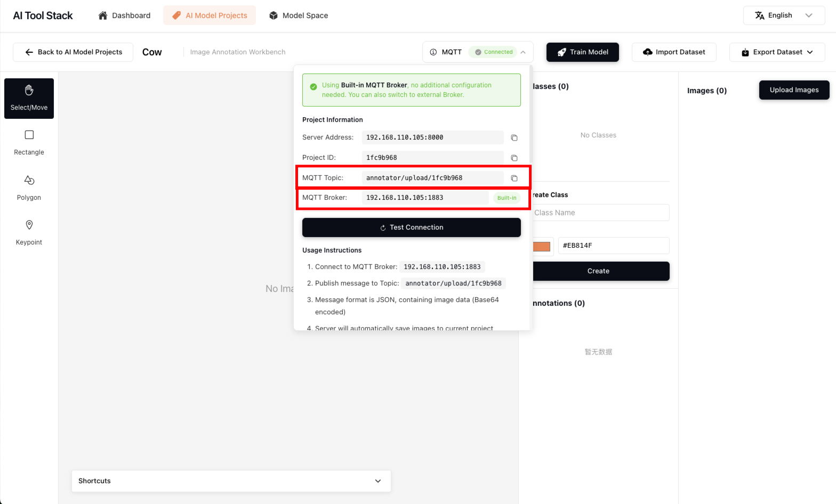
Task: Activate the Select/Move hand tool
Action: coord(29,98)
